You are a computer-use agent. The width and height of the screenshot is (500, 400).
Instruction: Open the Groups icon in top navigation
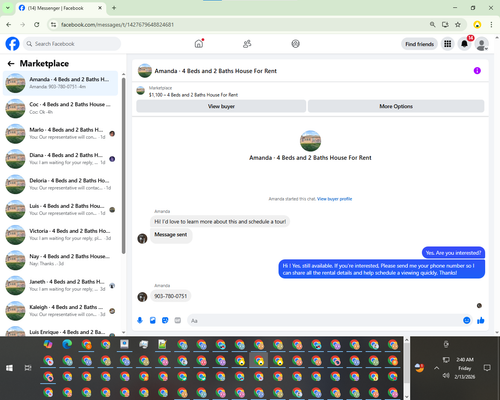(x=295, y=44)
